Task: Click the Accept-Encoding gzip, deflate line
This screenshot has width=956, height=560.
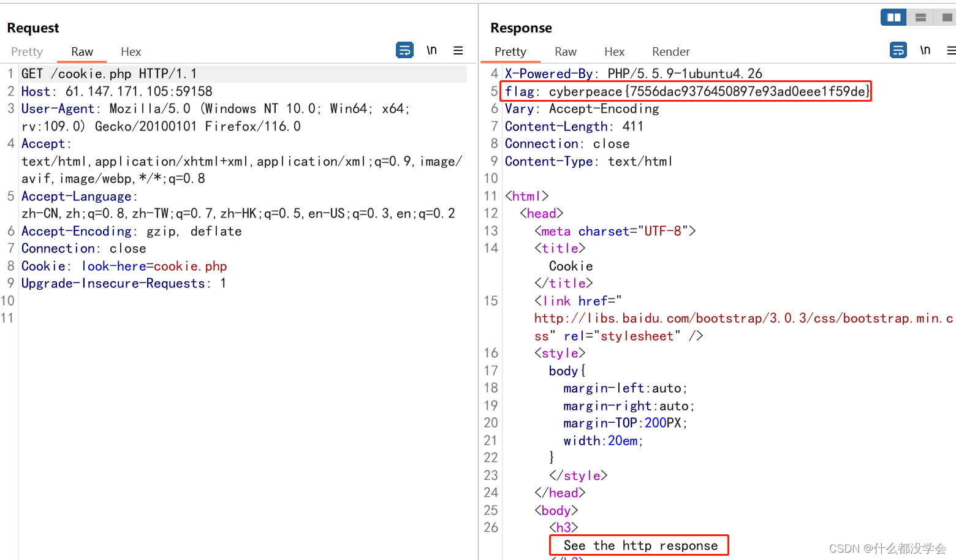Action: pos(132,231)
